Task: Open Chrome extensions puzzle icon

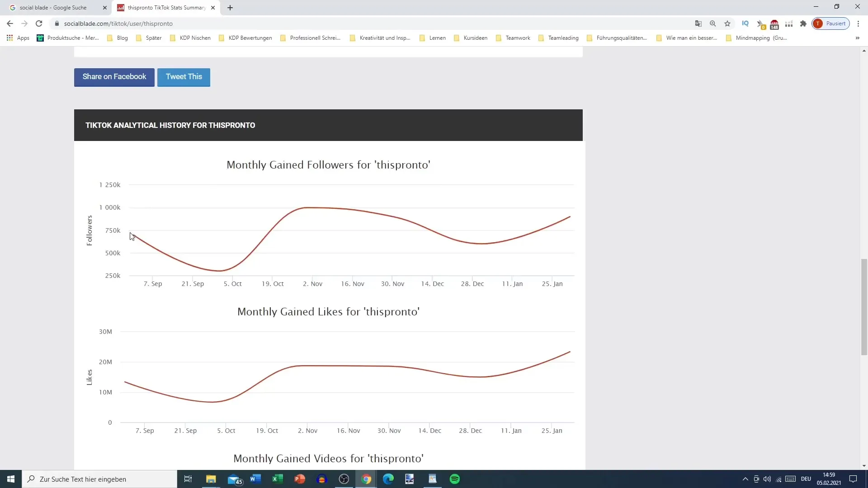Action: point(803,23)
